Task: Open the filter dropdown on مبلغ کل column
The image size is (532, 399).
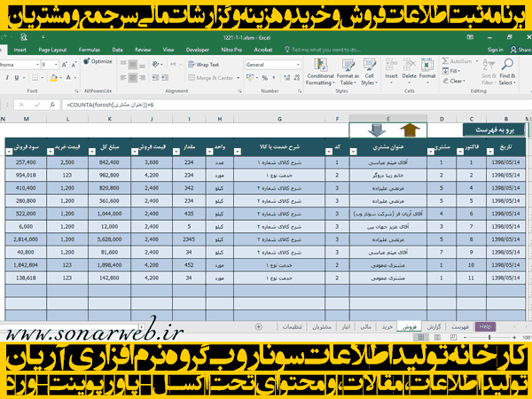Action: [x=92, y=152]
